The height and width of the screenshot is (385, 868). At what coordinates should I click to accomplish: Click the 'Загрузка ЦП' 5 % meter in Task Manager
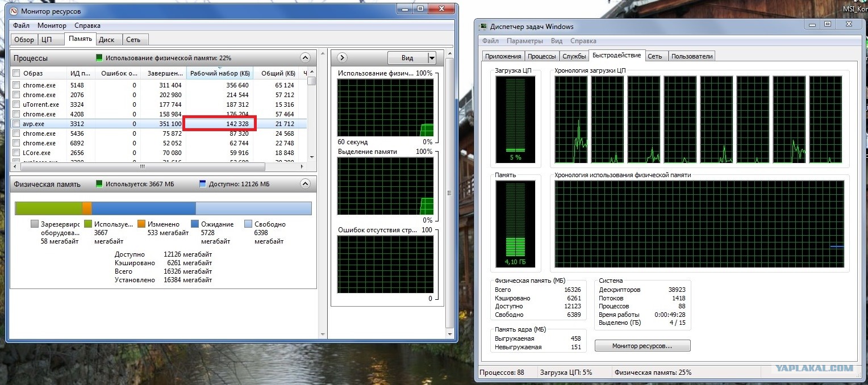coord(515,119)
